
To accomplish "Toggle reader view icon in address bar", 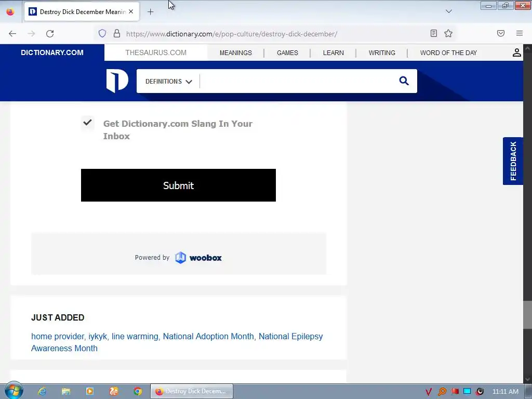I will click(x=434, y=33).
